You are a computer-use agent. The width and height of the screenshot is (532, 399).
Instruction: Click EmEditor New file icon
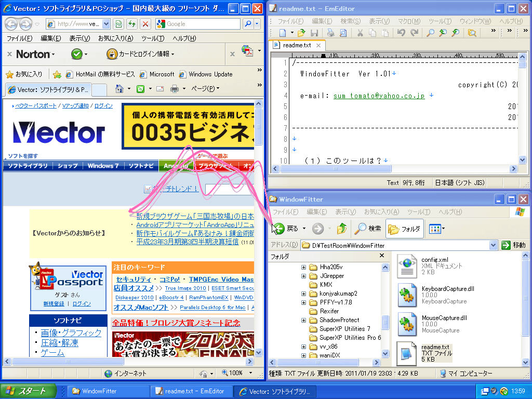(282, 33)
